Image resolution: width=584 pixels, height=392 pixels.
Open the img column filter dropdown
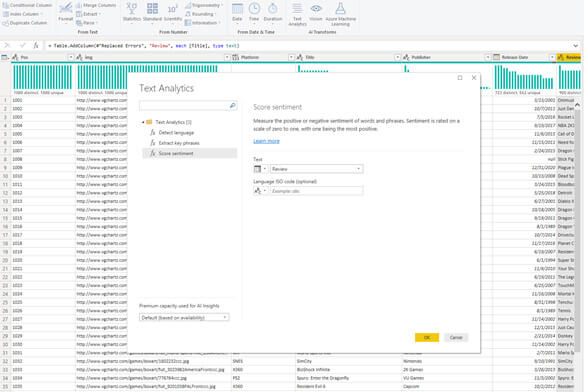[x=227, y=57]
